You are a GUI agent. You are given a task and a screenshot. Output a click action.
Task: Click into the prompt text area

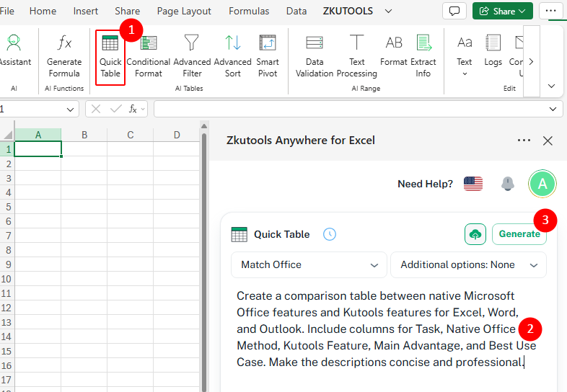pyautogui.click(x=388, y=329)
